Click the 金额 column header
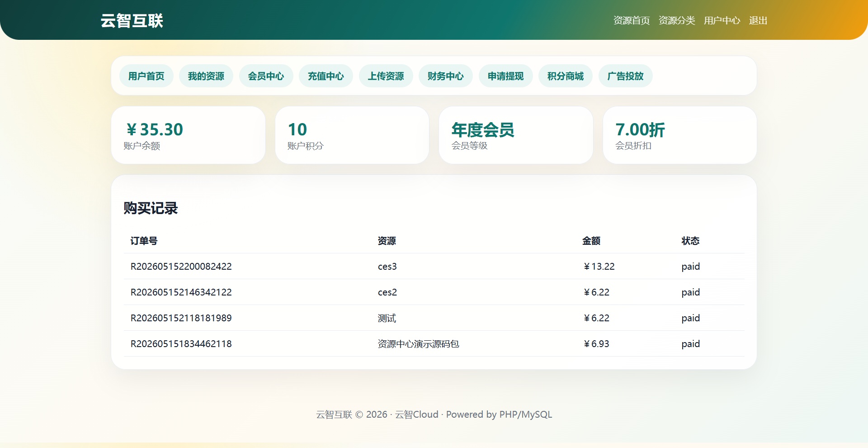868x448 pixels. [x=591, y=241]
